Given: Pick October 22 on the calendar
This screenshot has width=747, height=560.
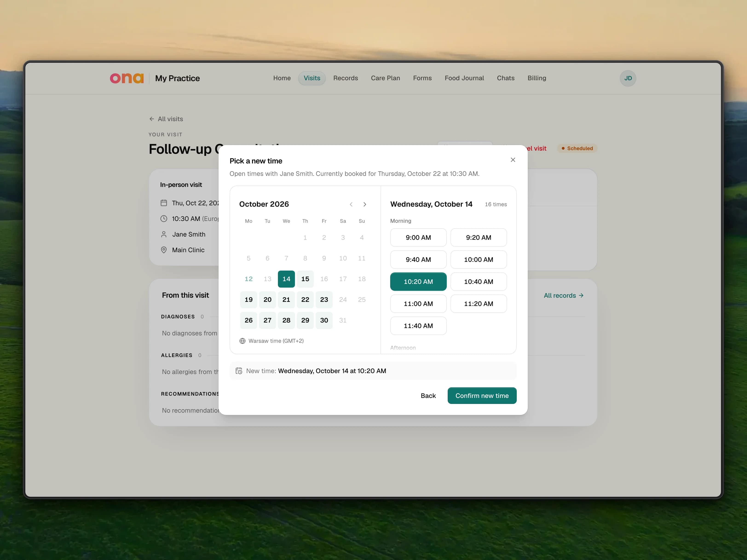Looking at the screenshot, I should [305, 300].
